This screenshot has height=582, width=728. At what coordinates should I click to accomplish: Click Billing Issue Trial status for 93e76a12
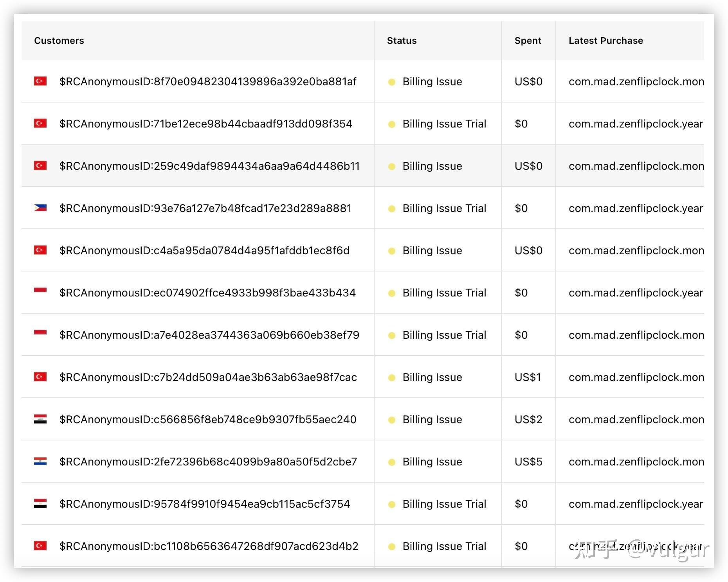coord(444,208)
